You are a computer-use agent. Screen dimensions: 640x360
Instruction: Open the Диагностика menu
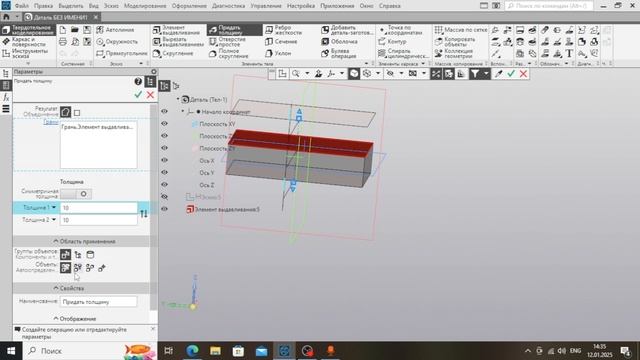pyautogui.click(x=229, y=6)
